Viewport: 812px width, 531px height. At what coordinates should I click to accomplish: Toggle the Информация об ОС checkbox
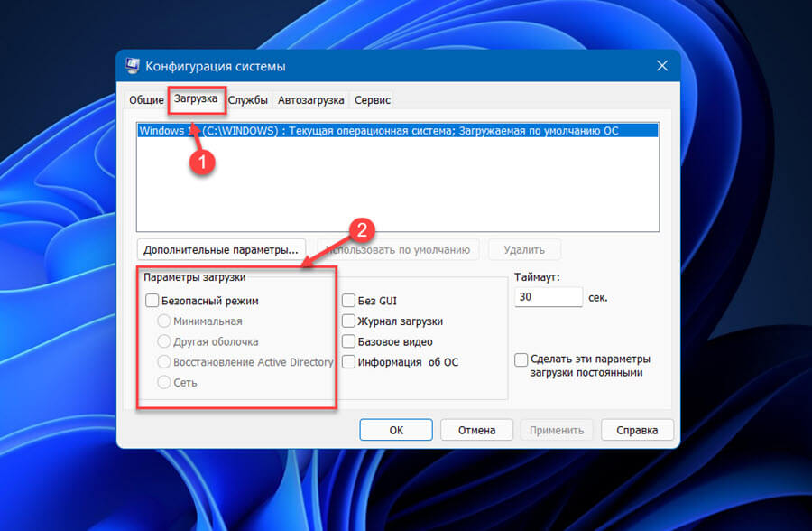coord(348,361)
